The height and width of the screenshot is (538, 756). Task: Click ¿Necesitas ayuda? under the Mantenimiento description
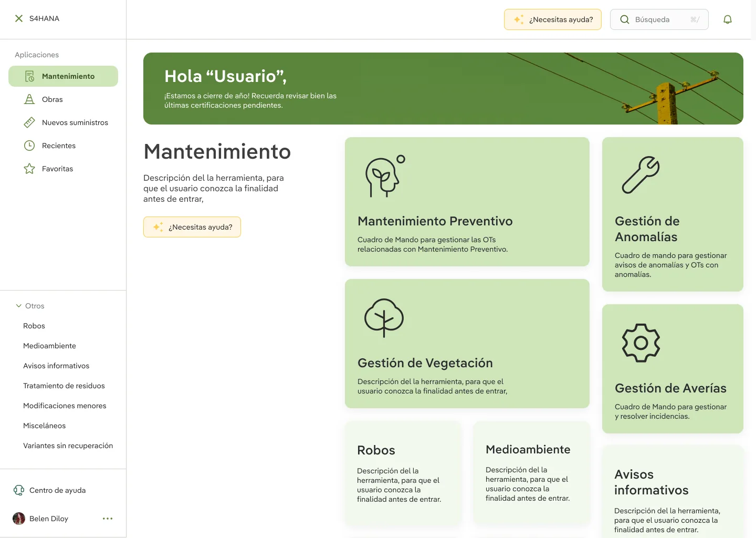click(192, 227)
